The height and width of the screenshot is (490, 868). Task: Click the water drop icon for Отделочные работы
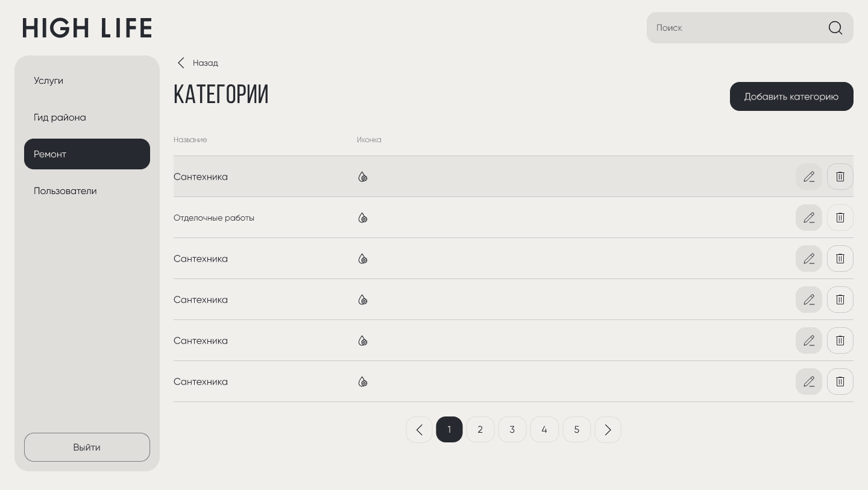point(362,218)
